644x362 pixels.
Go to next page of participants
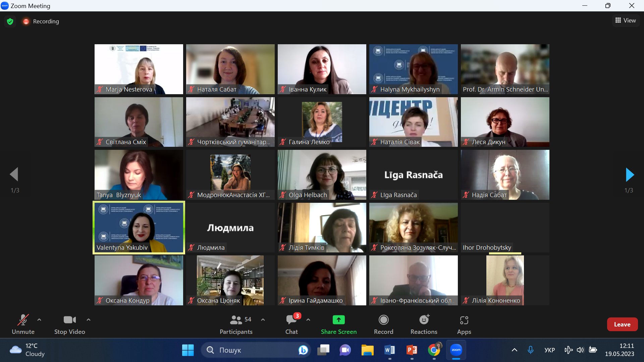pos(629,175)
